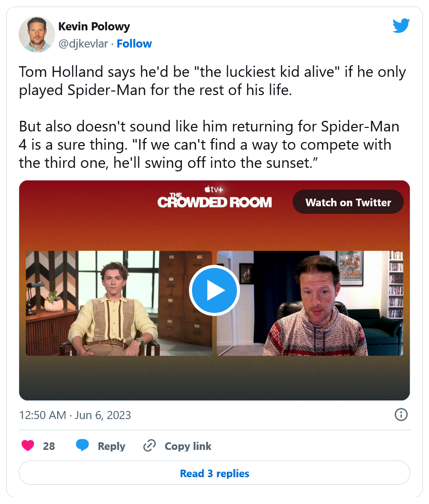Viewport: 429px width, 504px height.
Task: Click the reply speech bubble icon
Action: 82,446
